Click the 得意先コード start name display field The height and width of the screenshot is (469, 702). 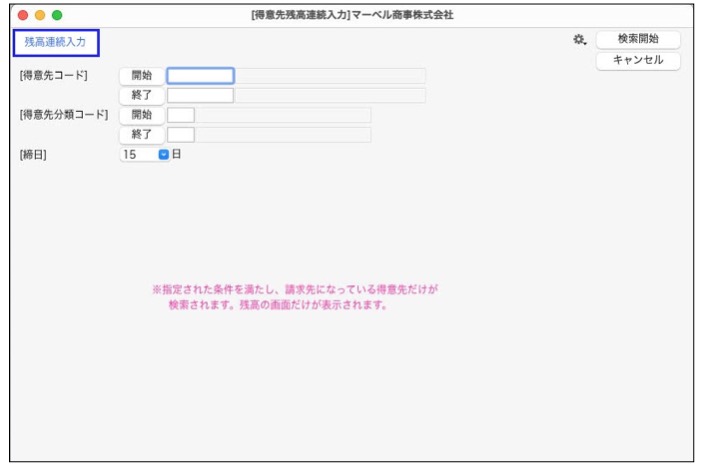click(330, 76)
